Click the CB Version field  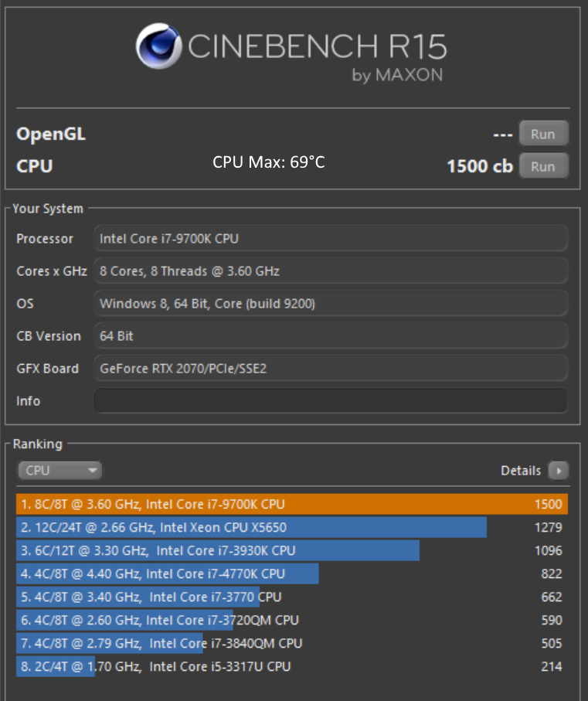(331, 336)
